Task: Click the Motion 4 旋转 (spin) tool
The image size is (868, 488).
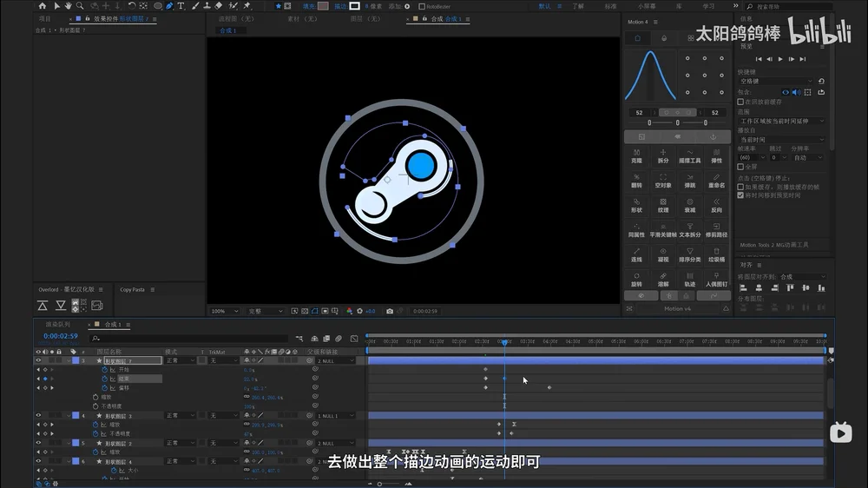Action: coord(636,280)
